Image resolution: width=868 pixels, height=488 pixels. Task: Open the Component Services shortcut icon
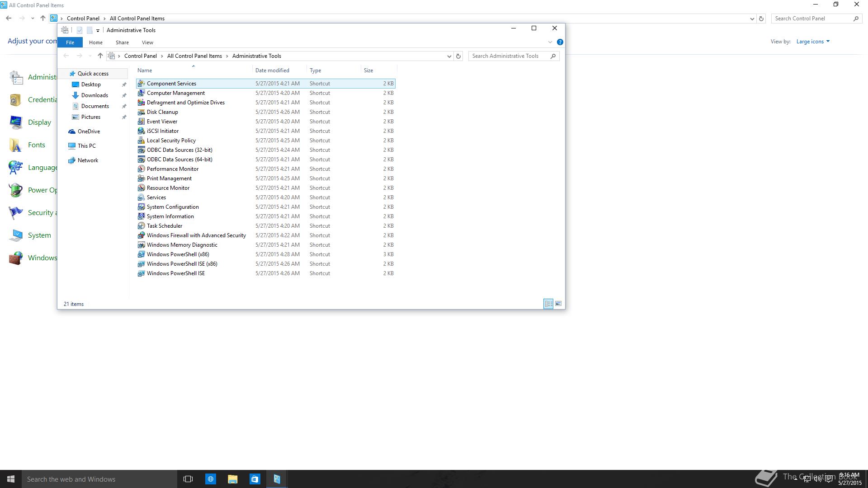click(x=141, y=84)
